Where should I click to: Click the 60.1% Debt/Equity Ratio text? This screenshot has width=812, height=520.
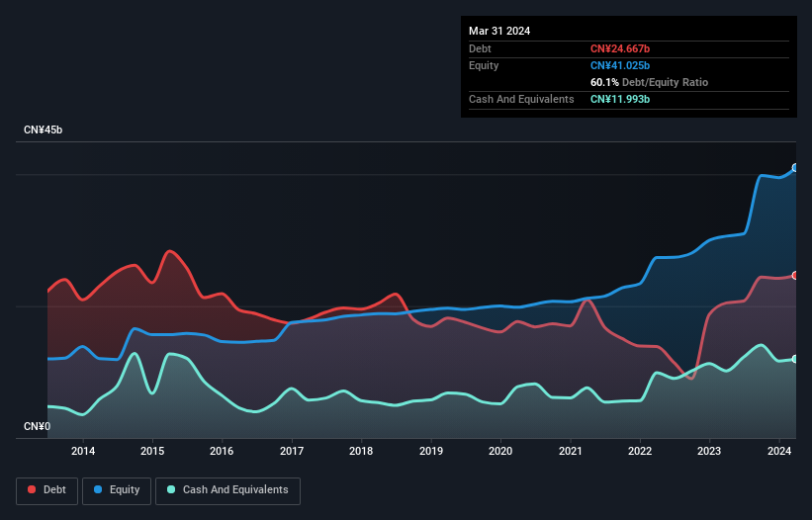(x=649, y=82)
